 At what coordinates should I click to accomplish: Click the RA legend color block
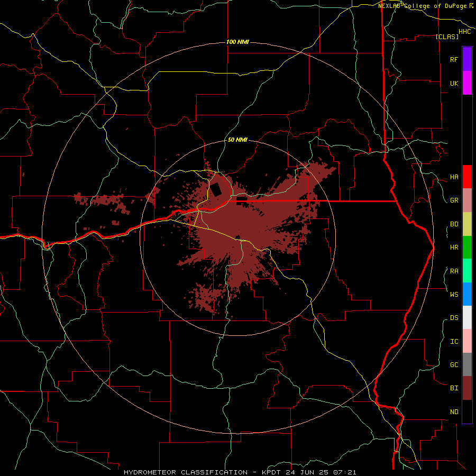(x=467, y=271)
